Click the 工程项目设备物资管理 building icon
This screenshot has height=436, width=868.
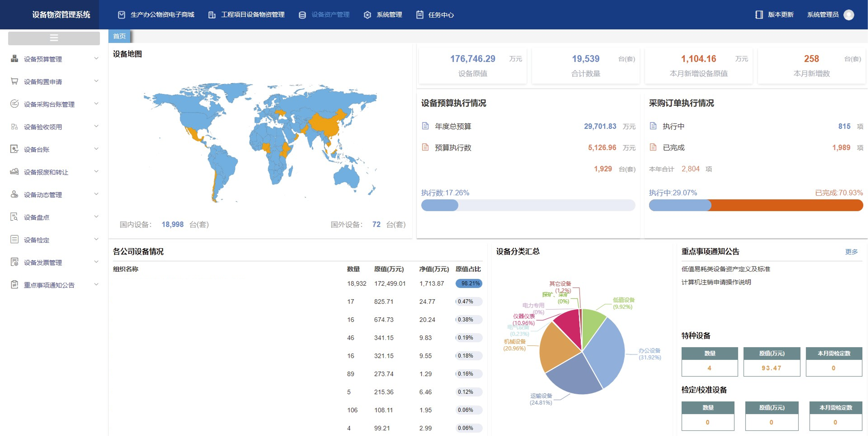coord(212,15)
